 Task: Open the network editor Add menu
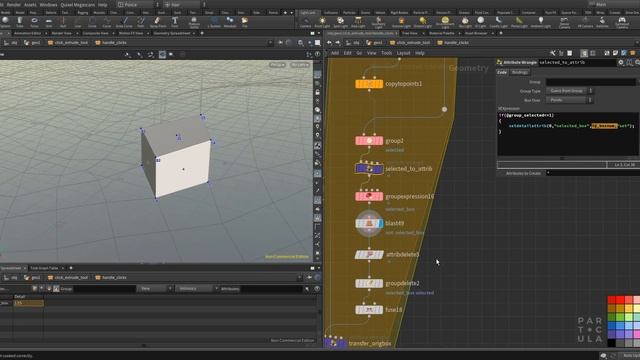click(335, 53)
